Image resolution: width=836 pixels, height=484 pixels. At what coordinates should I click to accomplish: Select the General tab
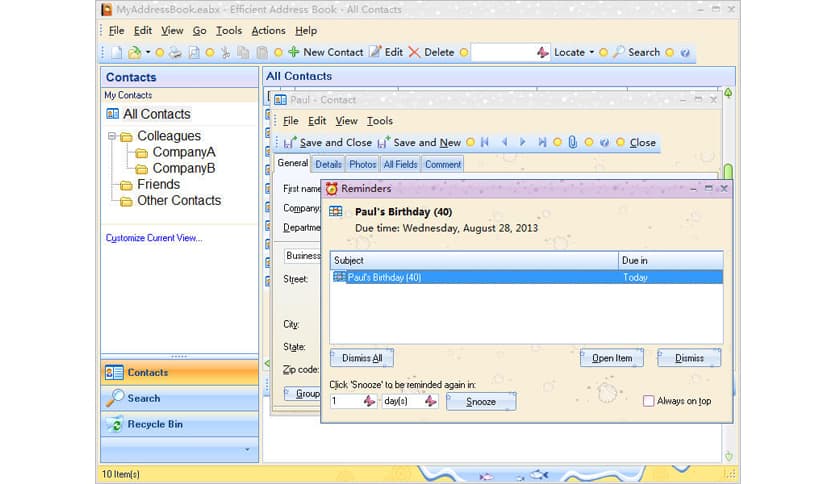coord(293,163)
